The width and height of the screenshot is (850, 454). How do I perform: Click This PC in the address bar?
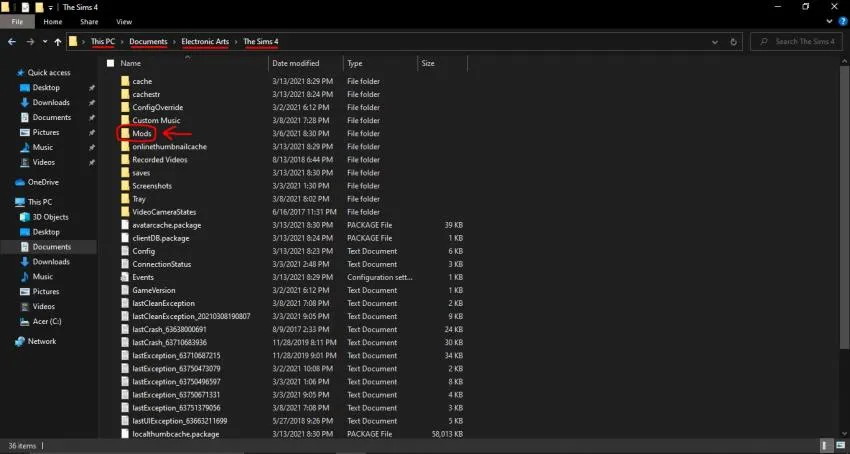tap(102, 41)
